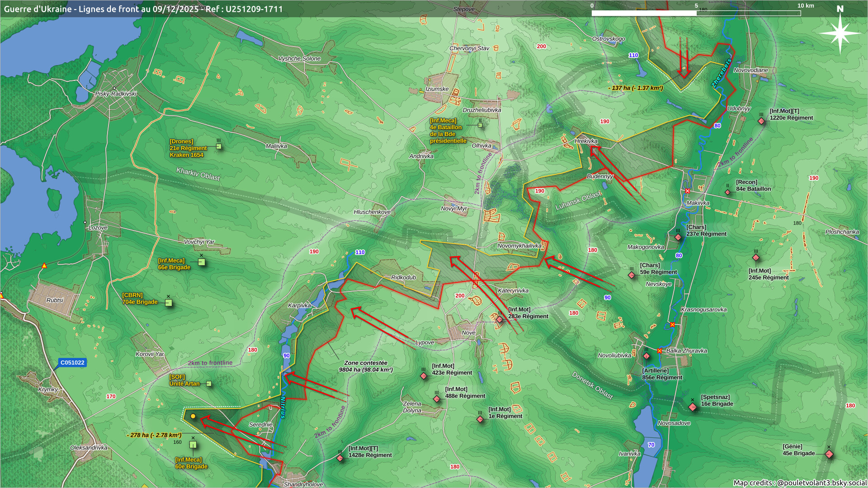The width and height of the screenshot is (868, 488).
Task: Click the yellow dot near Serednie salient
Action: coord(193,416)
